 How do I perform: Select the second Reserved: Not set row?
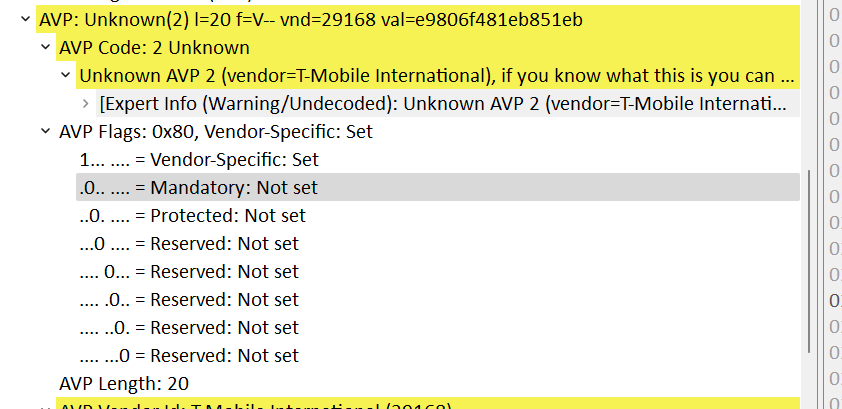[x=189, y=271]
